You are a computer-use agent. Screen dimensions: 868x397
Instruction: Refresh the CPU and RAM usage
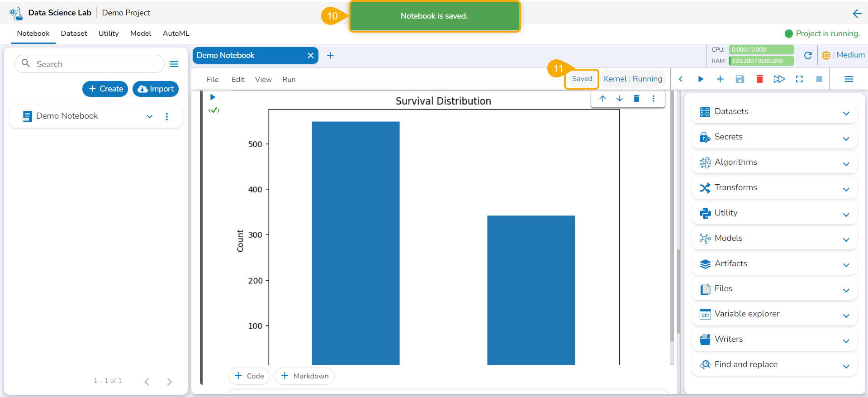point(808,55)
